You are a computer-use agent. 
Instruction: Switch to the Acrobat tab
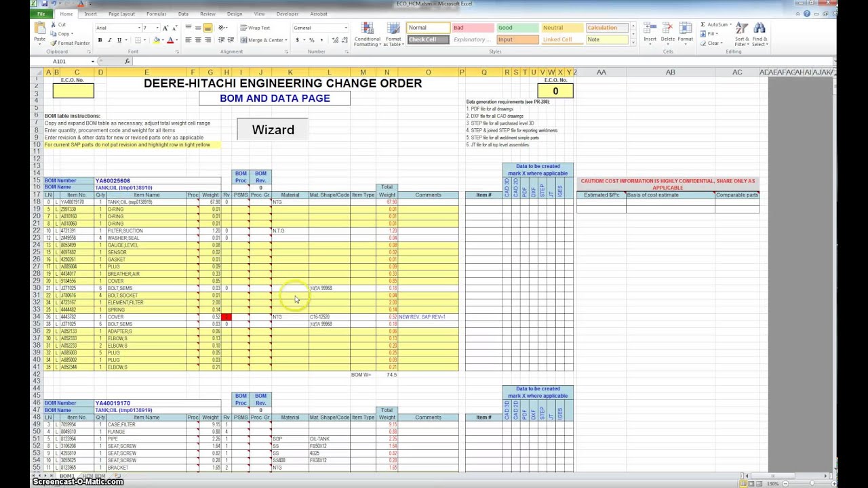319,14
